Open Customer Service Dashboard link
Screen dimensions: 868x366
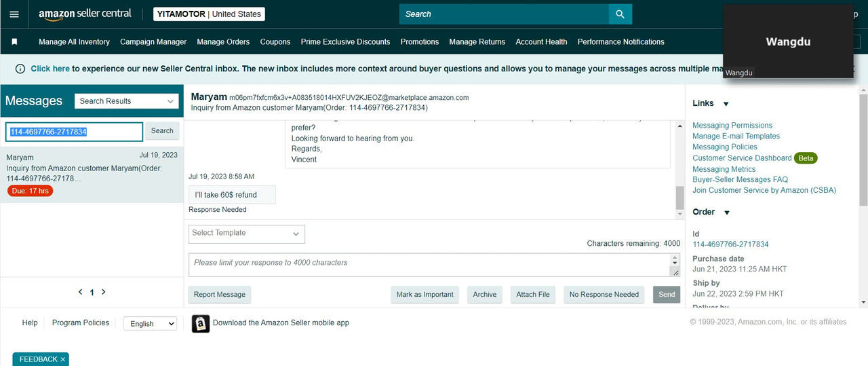(x=742, y=158)
